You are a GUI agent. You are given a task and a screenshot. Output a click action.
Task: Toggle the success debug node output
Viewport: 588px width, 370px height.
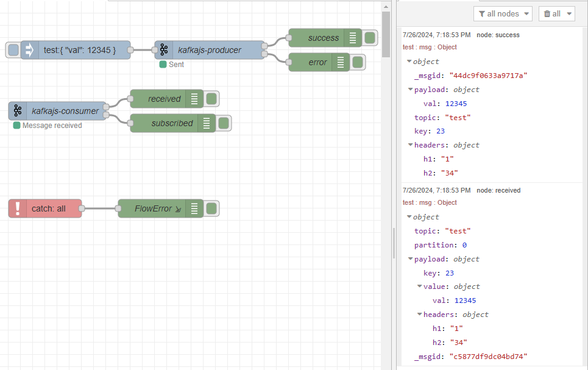tap(370, 38)
